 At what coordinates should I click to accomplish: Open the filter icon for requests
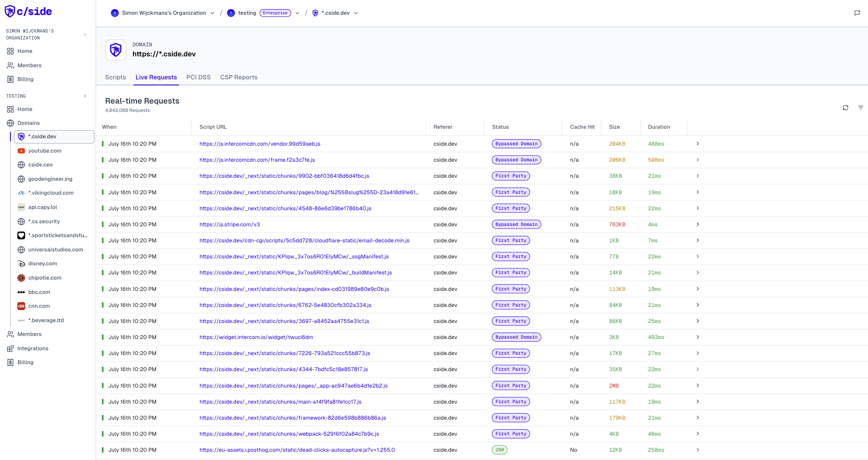click(x=860, y=108)
